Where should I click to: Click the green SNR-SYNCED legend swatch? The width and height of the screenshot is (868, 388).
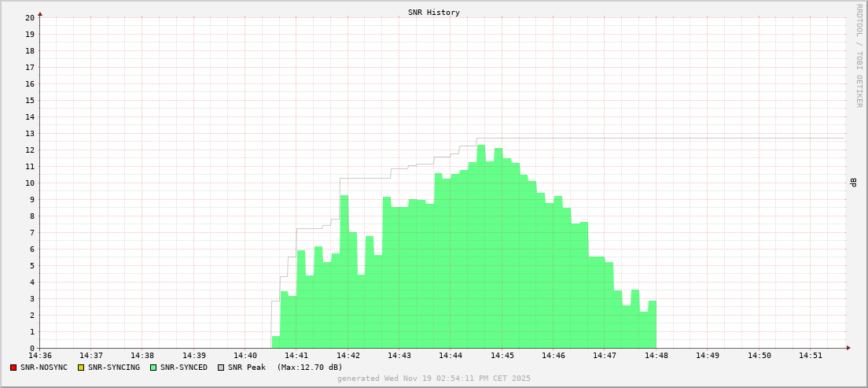pyautogui.click(x=153, y=368)
